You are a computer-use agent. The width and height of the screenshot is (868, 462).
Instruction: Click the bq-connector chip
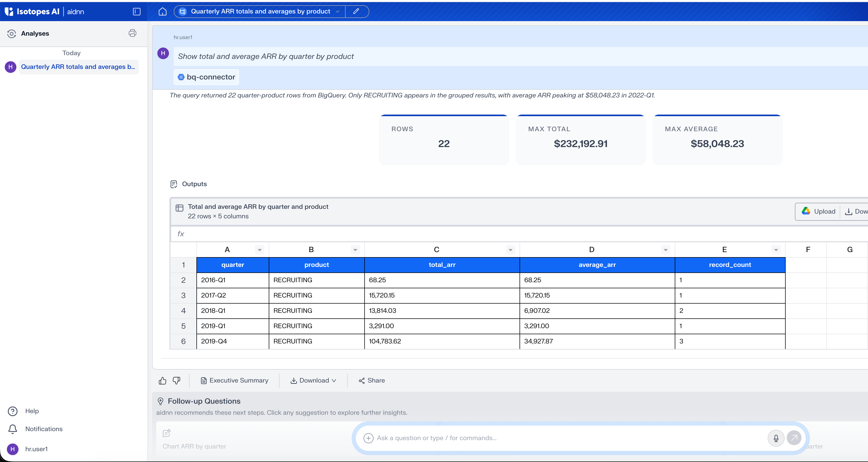click(x=206, y=77)
